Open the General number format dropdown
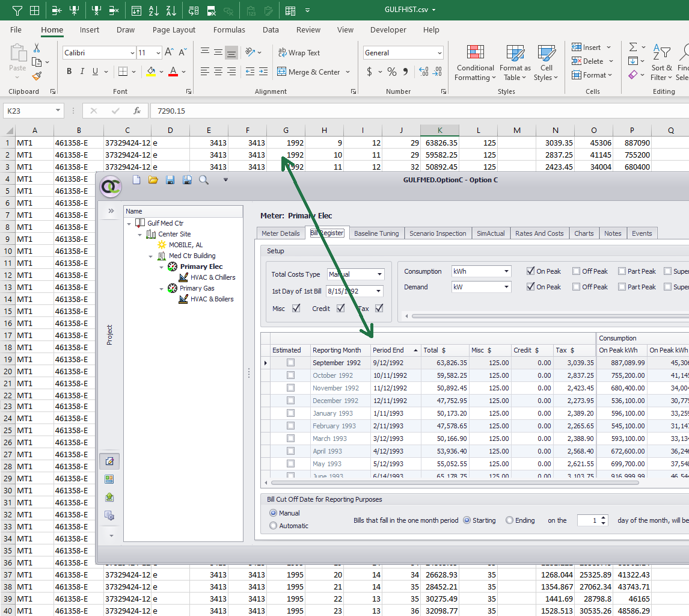The image size is (689, 616). 439,53
